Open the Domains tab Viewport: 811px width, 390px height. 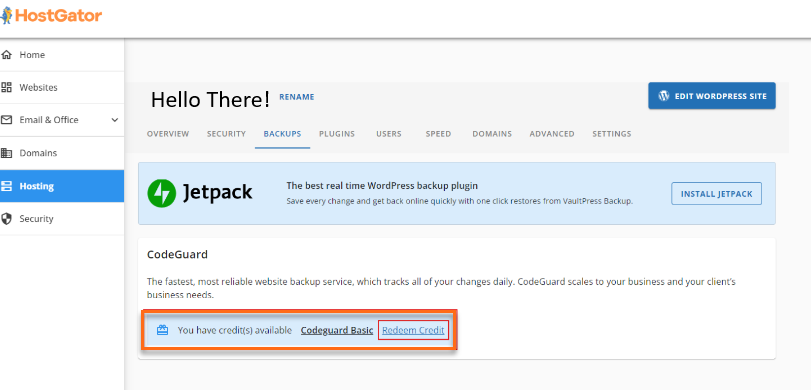coord(492,133)
